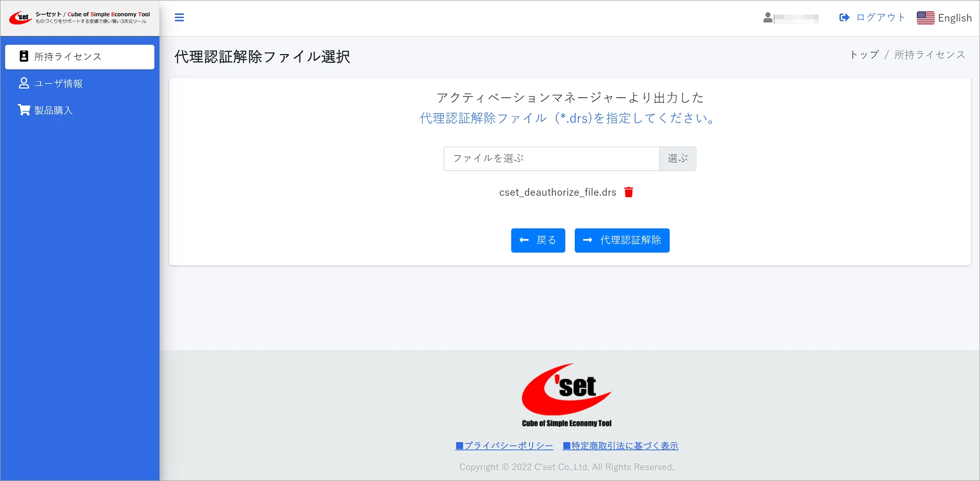Viewport: 980px width, 481px height.
Task: Click the shopping cart icon in sidebar
Action: 24,110
